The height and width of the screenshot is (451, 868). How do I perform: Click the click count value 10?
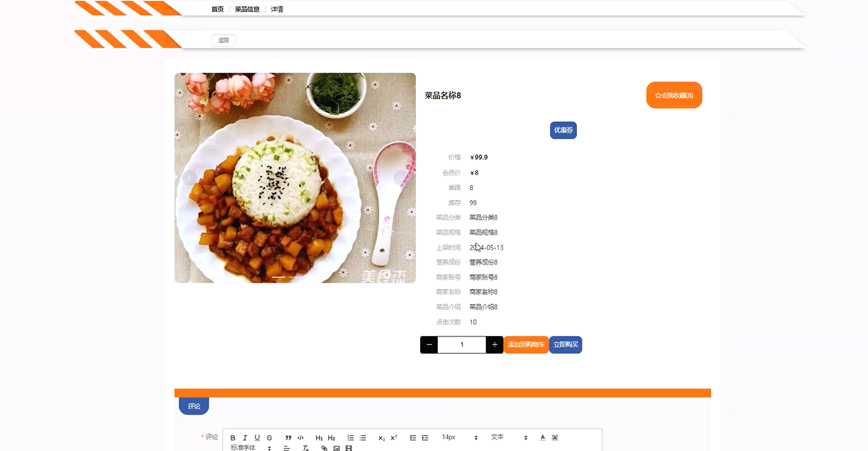473,322
